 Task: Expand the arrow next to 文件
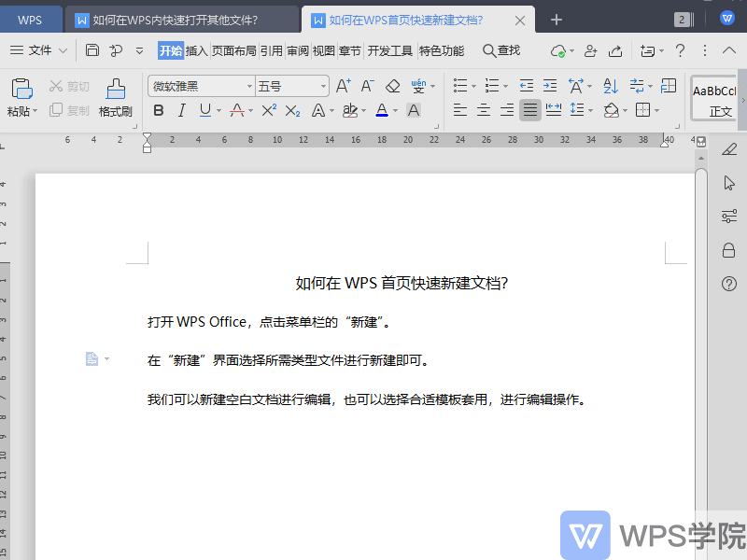(x=63, y=50)
